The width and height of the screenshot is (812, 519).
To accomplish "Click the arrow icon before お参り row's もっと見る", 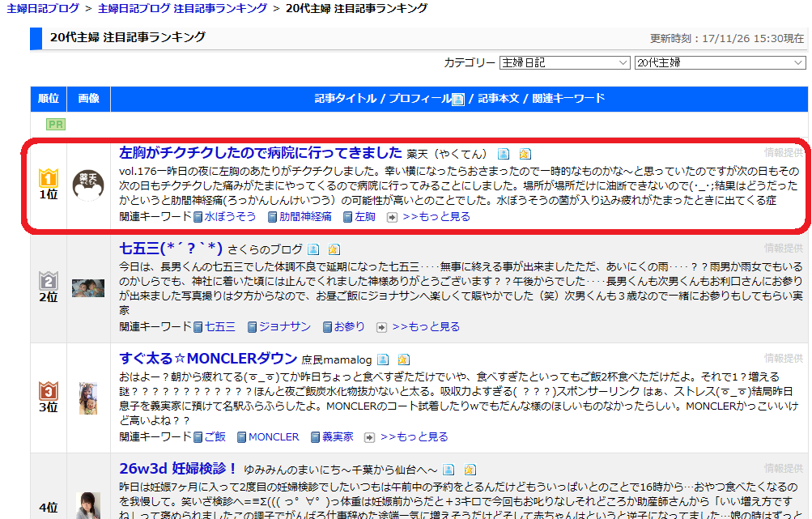I will (381, 327).
